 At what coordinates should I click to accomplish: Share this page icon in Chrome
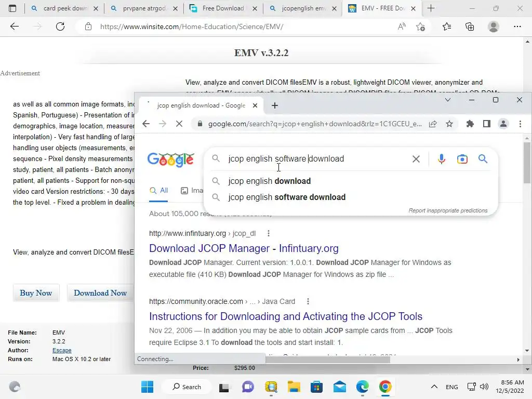433,124
